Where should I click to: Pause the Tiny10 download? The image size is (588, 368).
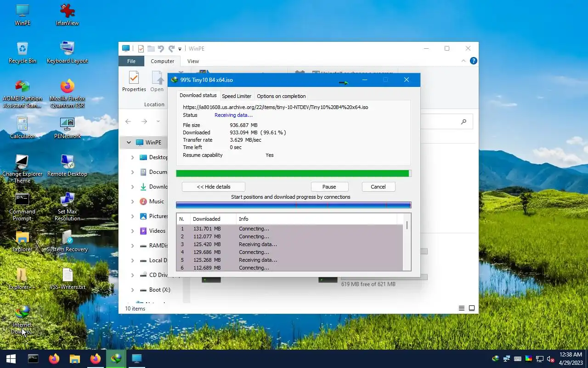[329, 187]
